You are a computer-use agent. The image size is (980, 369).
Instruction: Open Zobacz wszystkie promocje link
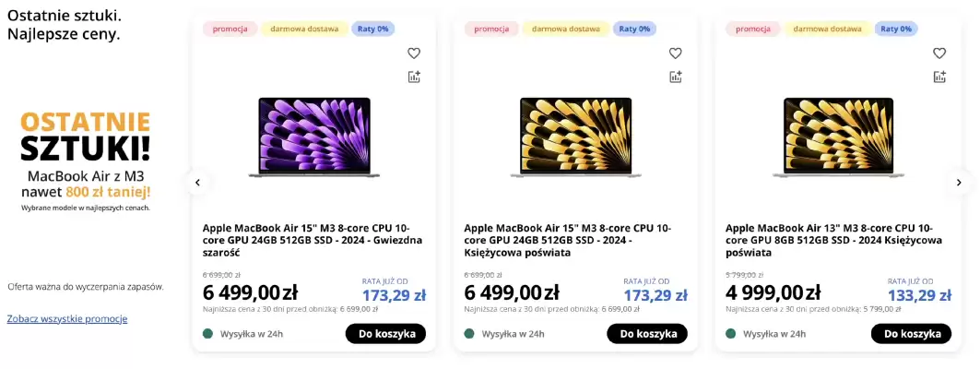67,318
